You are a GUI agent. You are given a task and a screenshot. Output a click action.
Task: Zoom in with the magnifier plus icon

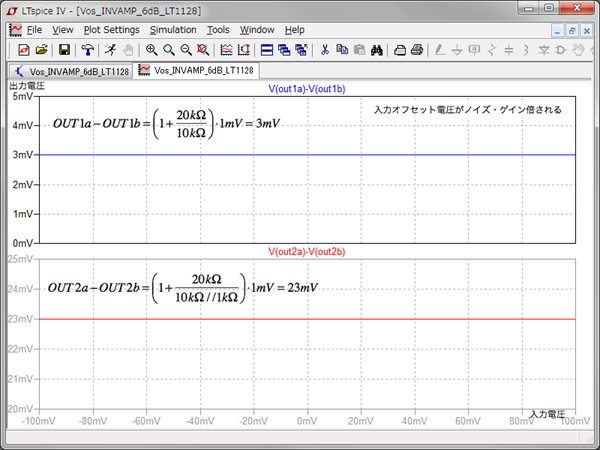pos(152,49)
